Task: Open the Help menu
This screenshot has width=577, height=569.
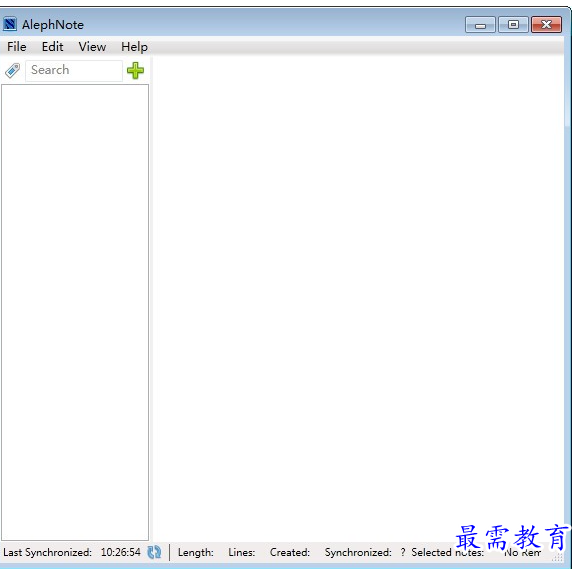Action: point(134,47)
